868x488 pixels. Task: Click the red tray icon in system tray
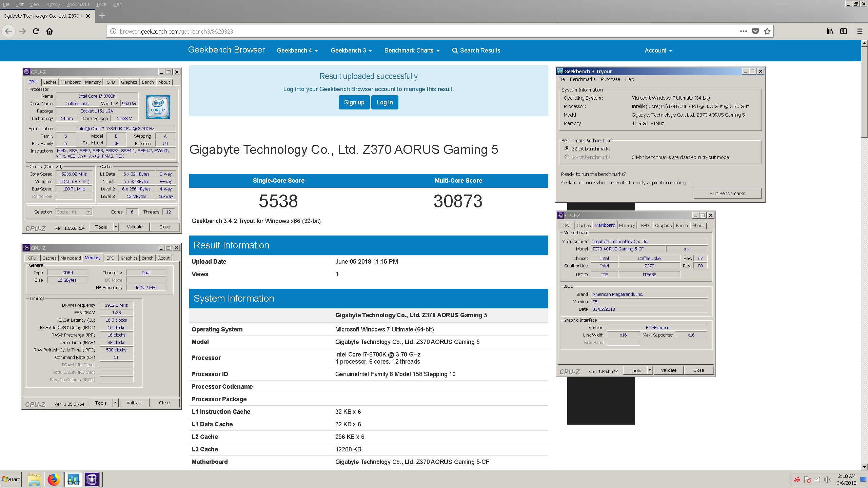tap(797, 480)
